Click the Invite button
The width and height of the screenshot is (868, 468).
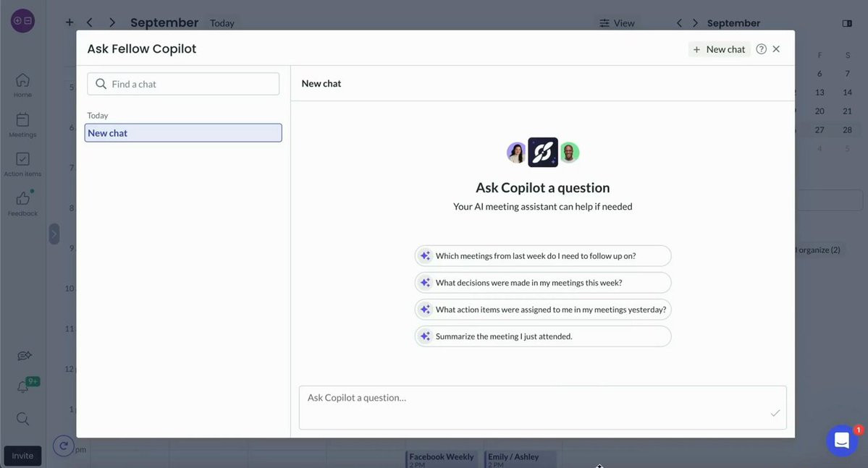point(22,456)
